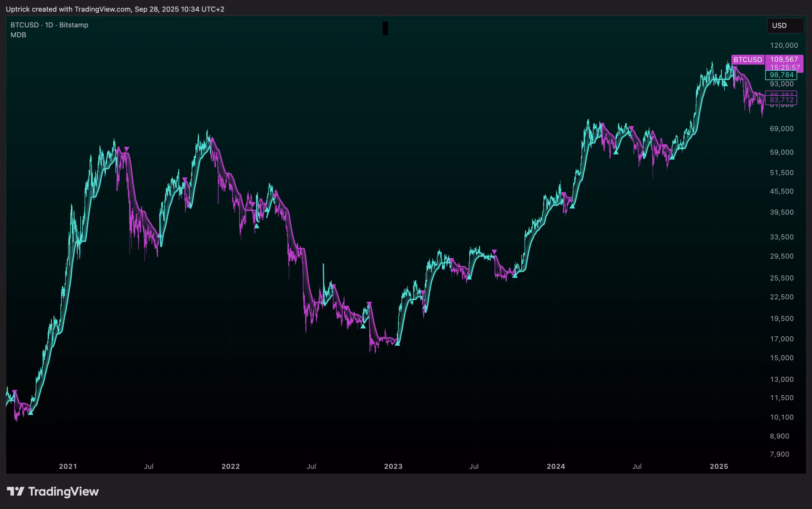Click the 2021 year label on time axis
The image size is (812, 509).
point(68,466)
